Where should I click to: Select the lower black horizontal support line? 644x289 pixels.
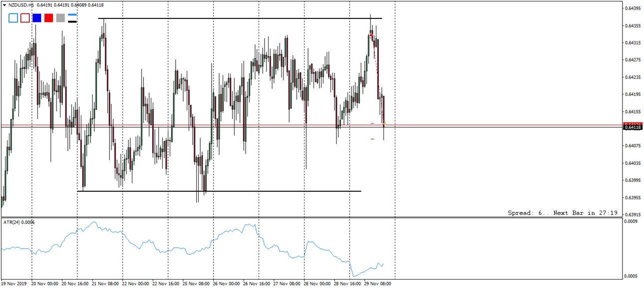[219, 191]
